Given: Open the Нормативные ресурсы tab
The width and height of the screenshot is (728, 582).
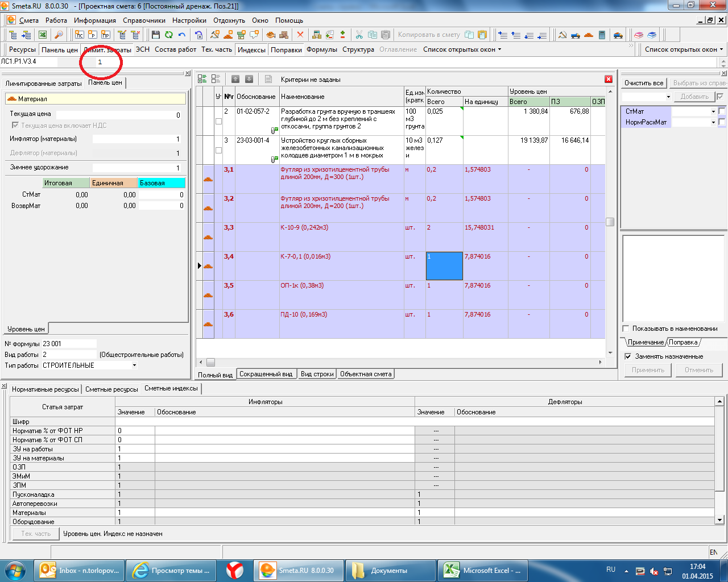Looking at the screenshot, I should (45, 389).
